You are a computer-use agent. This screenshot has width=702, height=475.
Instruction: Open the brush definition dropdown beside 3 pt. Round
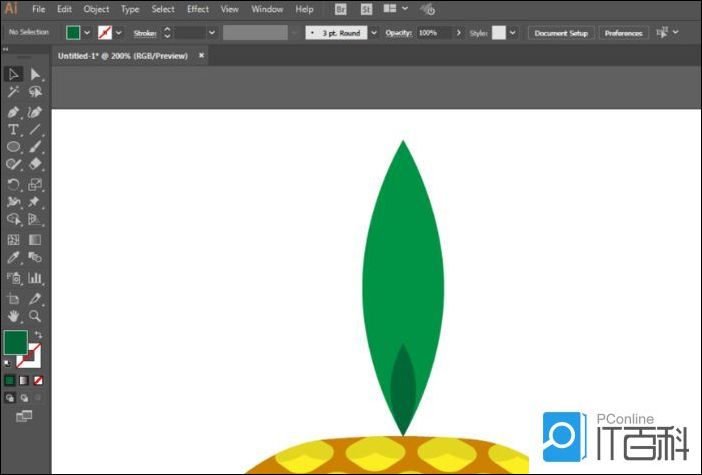tap(374, 33)
